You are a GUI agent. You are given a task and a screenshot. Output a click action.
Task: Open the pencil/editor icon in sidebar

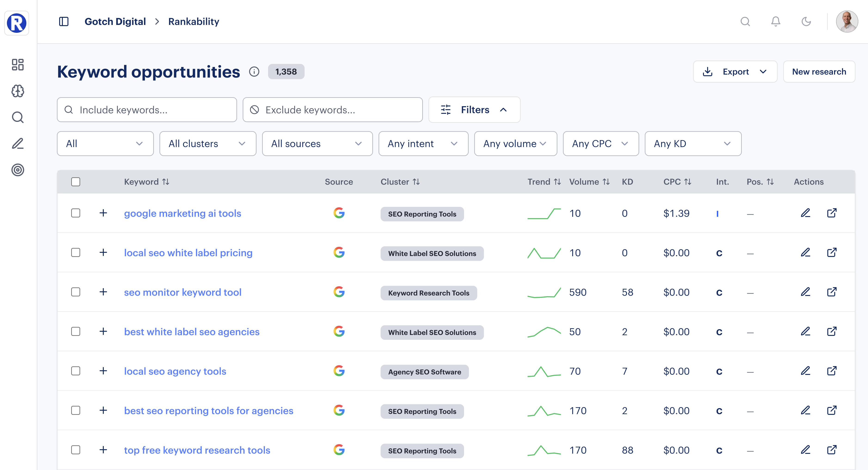coord(17,143)
